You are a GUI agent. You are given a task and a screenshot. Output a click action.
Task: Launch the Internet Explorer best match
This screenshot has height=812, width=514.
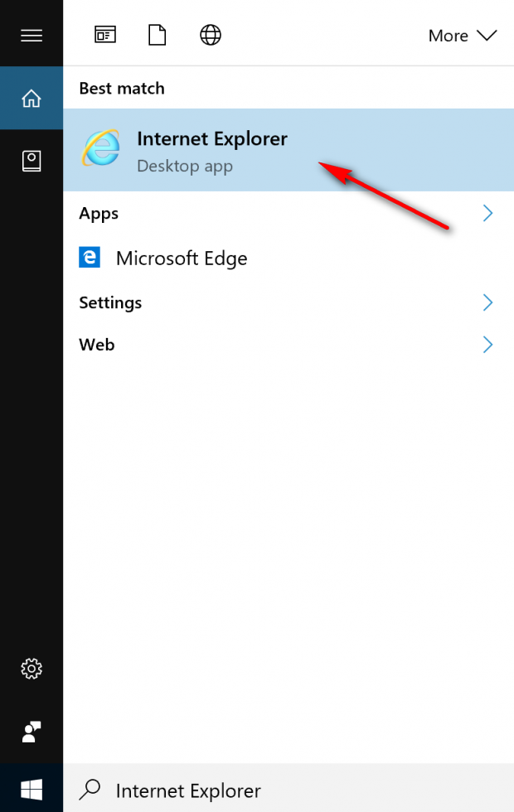tap(289, 150)
